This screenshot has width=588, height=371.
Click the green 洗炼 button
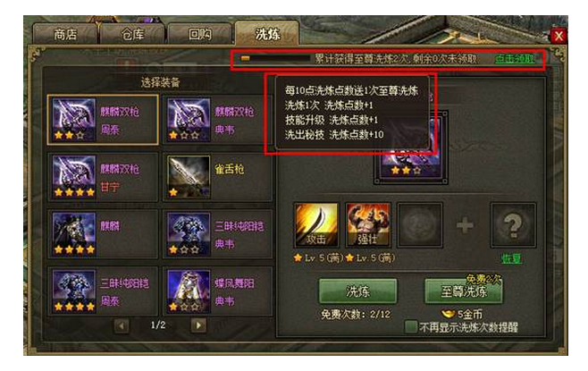357,291
